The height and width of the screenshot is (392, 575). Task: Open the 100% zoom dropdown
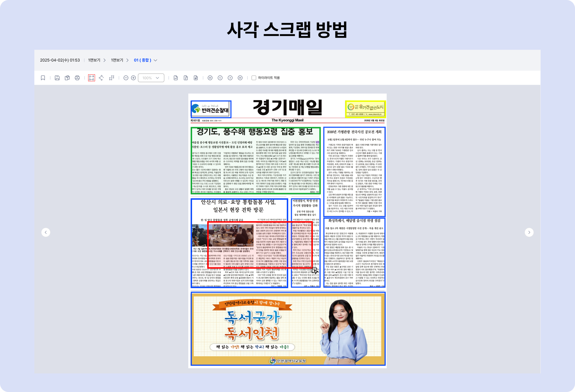tap(151, 78)
